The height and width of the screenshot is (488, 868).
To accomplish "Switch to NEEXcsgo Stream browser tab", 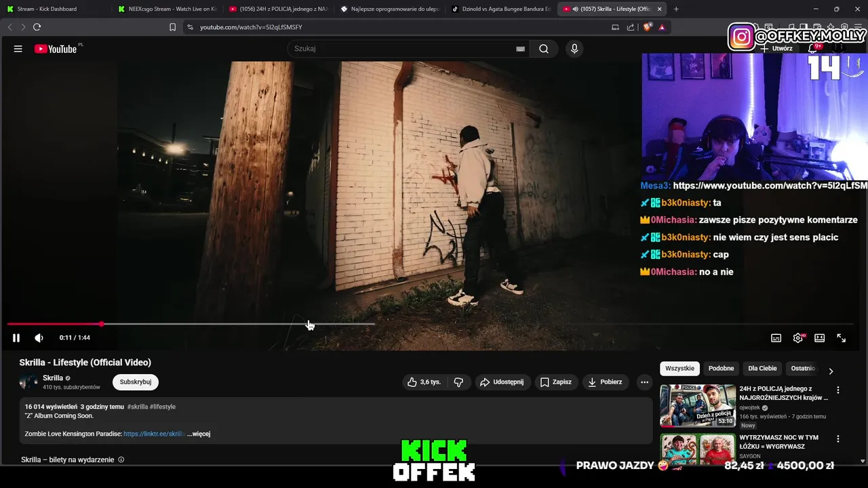I will [x=167, y=9].
